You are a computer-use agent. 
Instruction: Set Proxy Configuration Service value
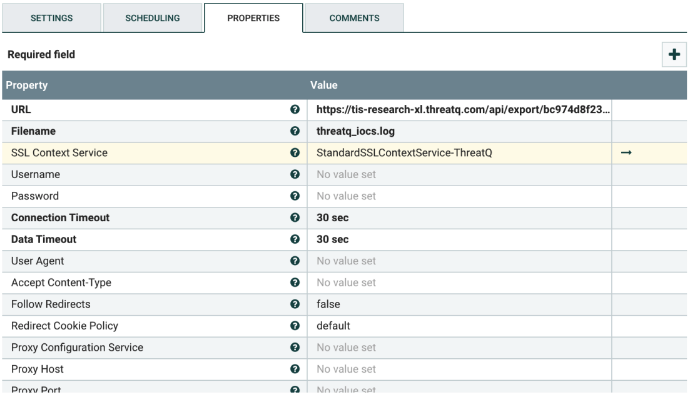click(459, 347)
